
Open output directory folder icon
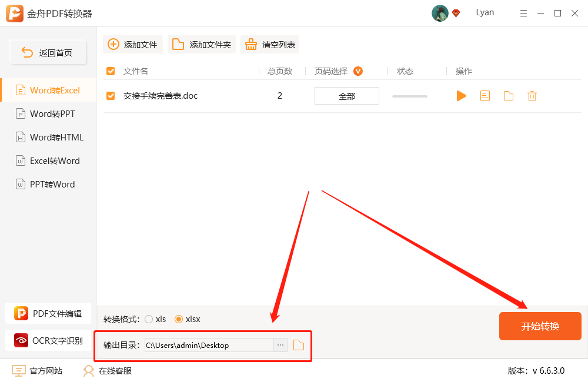point(299,345)
